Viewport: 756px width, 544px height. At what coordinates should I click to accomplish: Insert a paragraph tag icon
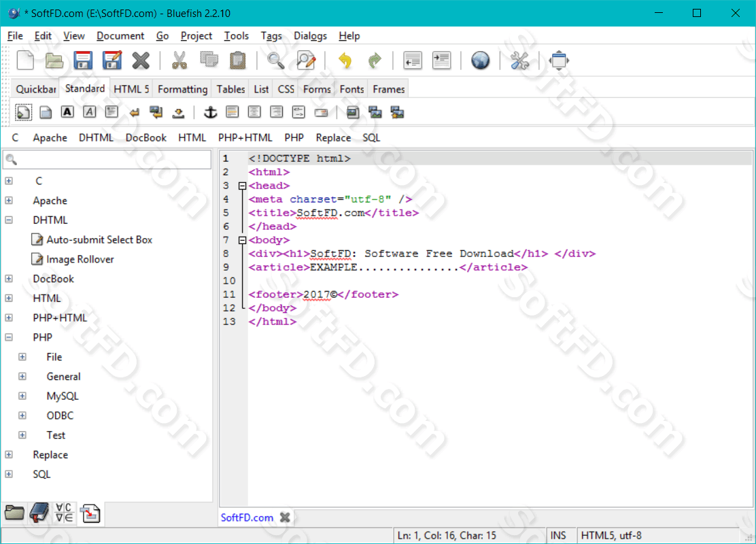tap(112, 112)
